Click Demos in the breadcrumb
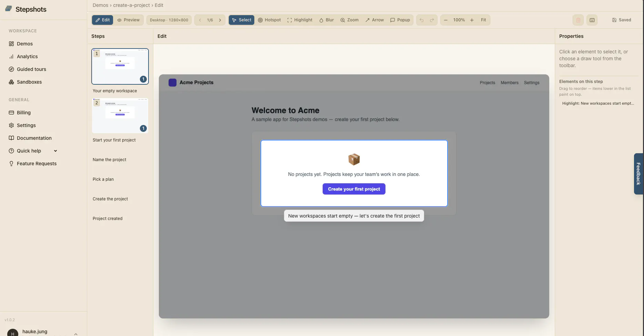This screenshot has height=336, width=644. tap(100, 5)
